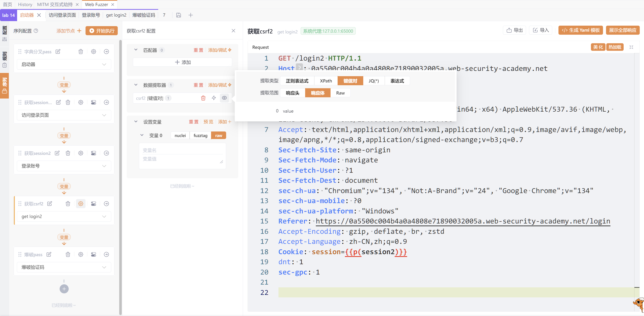Image resolution: width=644 pixels, height=316 pixels.
Task: Click the arrow icon on the 爆破pass node
Action: (106, 254)
